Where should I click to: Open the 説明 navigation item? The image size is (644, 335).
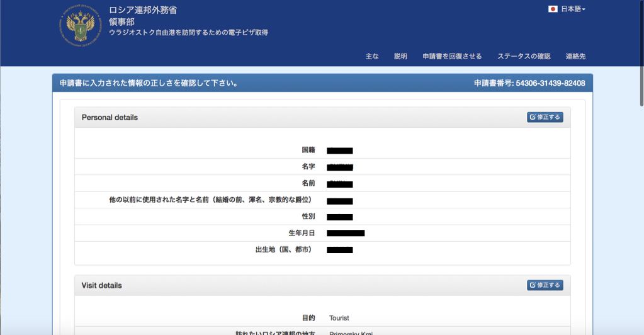[x=400, y=56]
